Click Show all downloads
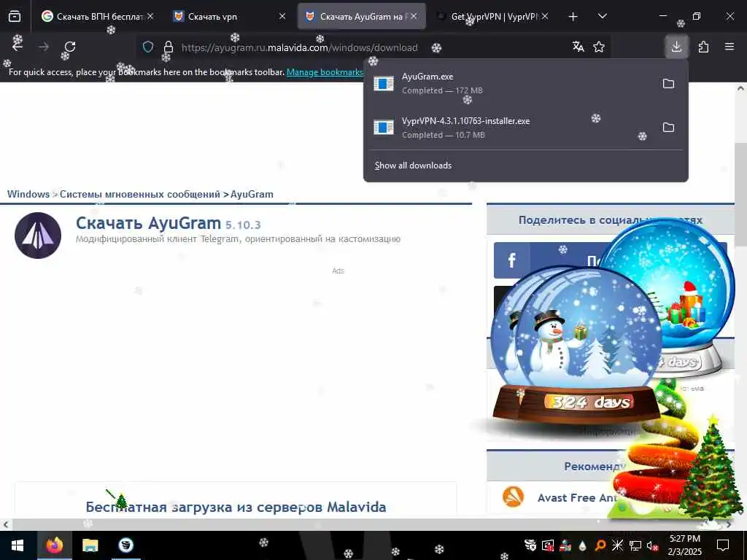This screenshot has height=560, width=747. (x=413, y=166)
